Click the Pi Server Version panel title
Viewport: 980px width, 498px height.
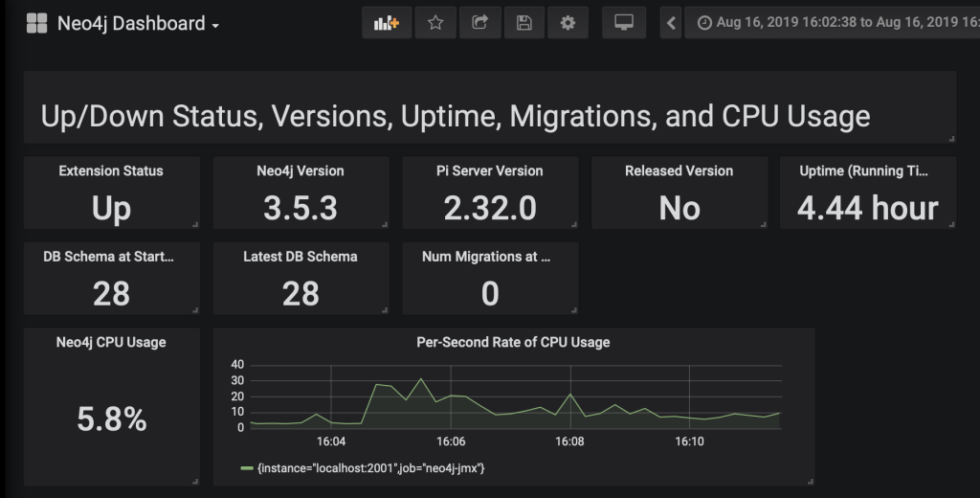coord(489,170)
